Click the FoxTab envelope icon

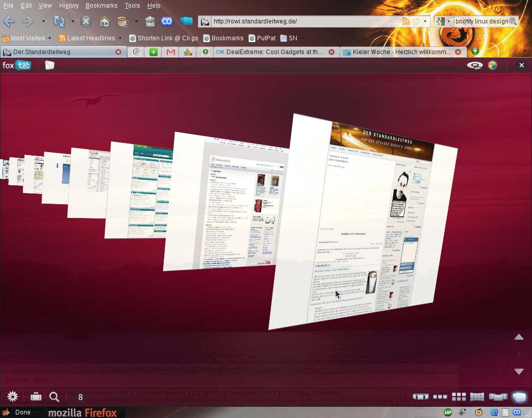pos(49,65)
